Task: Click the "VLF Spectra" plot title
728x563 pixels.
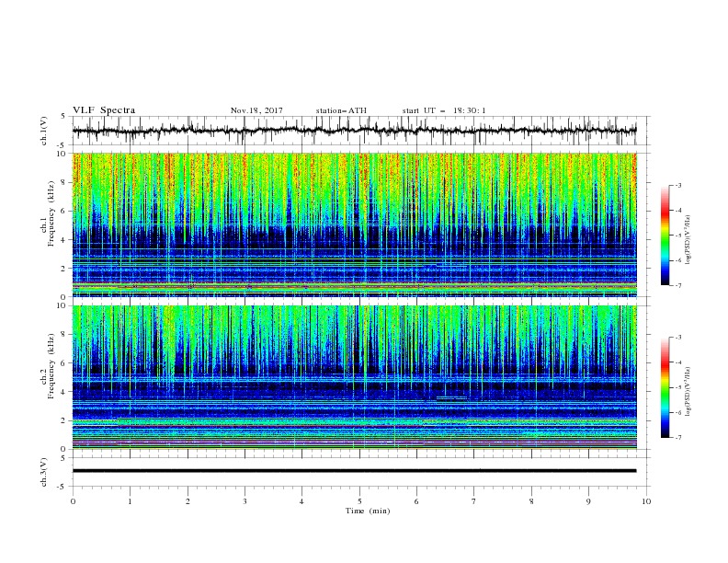Action: 104,110
